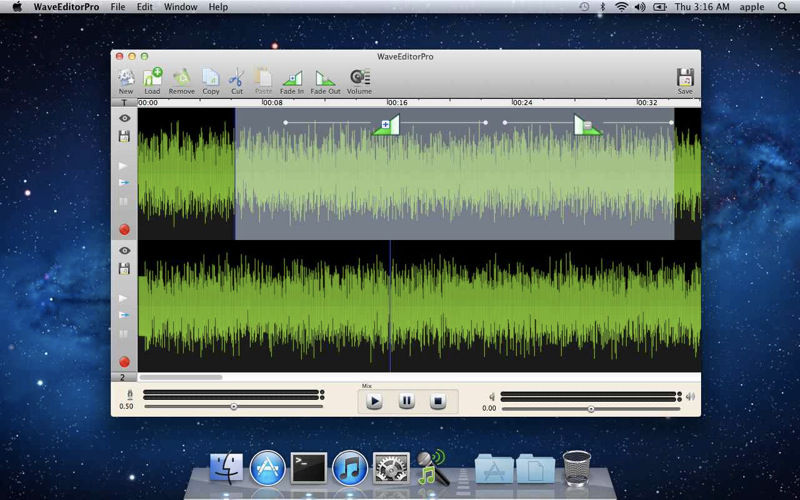Click the Cut scissors icon
Viewport: 800px width, 500px height.
[237, 81]
